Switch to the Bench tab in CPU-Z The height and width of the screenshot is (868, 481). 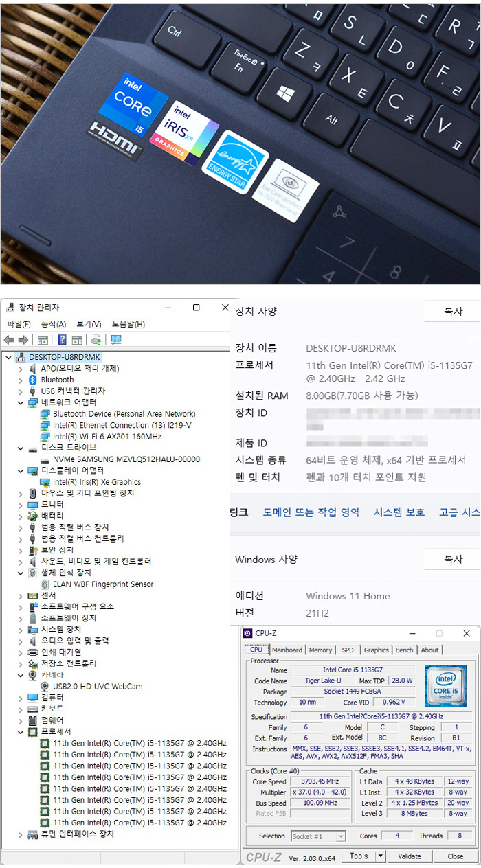click(405, 650)
